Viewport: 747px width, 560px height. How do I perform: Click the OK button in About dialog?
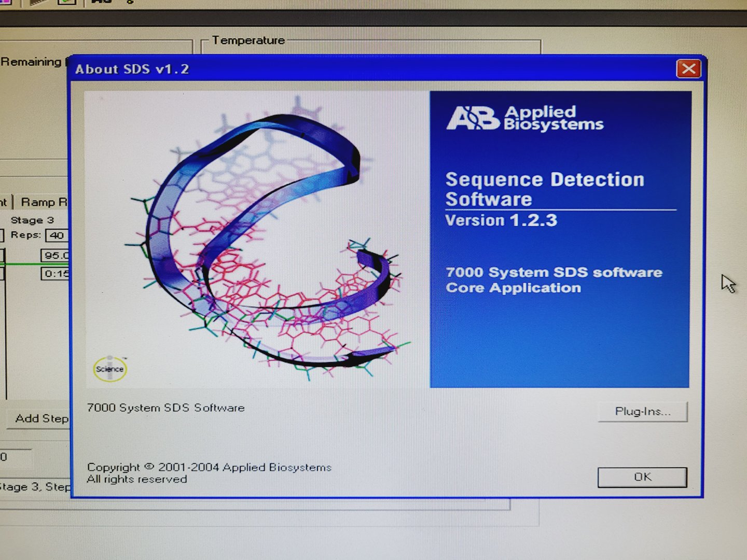pyautogui.click(x=642, y=477)
